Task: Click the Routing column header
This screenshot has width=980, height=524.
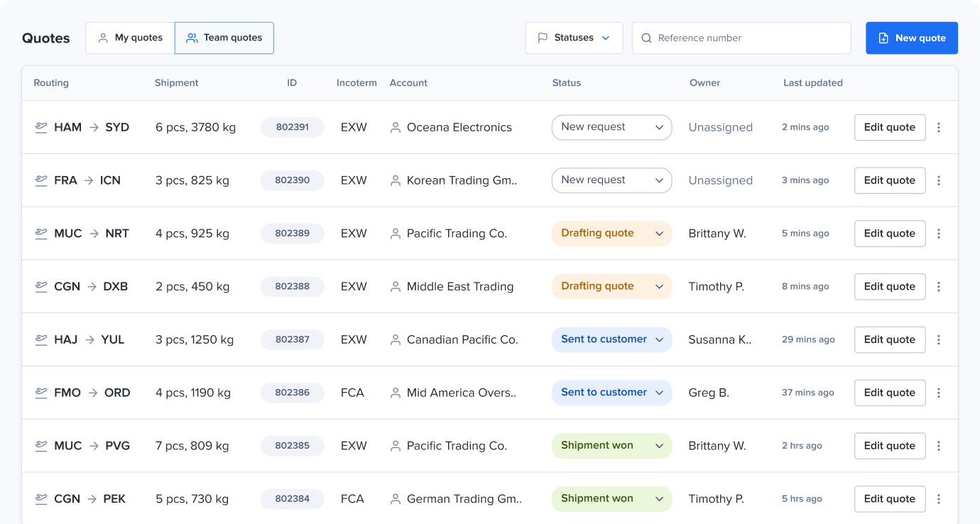Action: point(51,83)
